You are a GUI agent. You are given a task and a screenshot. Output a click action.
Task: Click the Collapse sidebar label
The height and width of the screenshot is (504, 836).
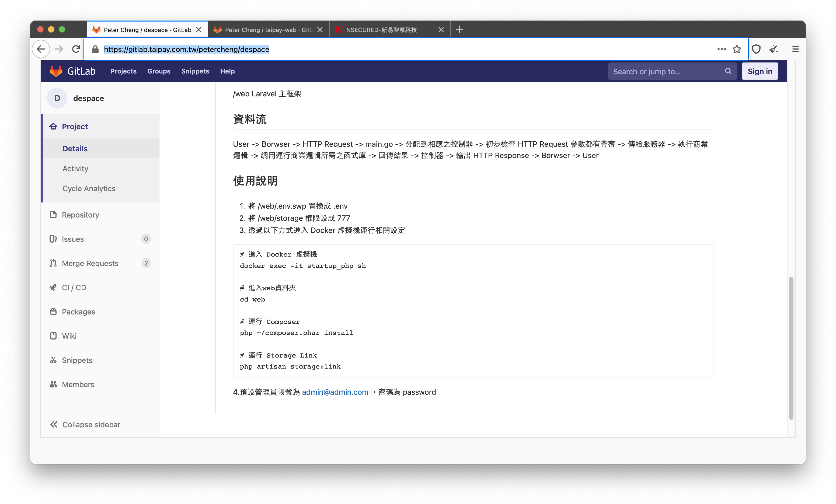pos(91,424)
